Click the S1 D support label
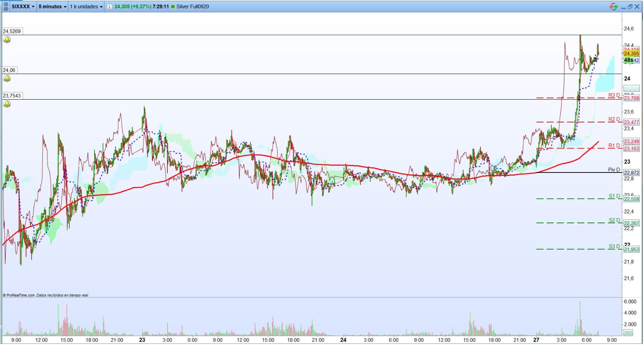 click(614, 196)
